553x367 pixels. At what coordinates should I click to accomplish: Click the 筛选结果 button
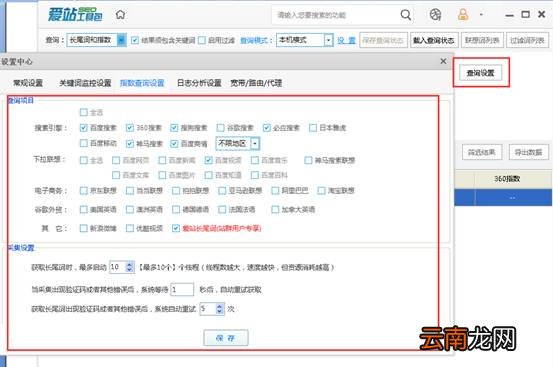pos(482,152)
